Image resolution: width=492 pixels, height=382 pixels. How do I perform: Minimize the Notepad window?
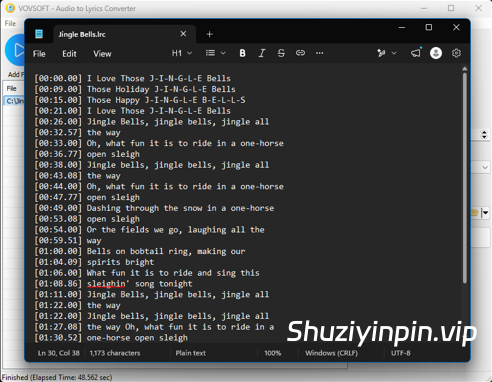pos(402,27)
